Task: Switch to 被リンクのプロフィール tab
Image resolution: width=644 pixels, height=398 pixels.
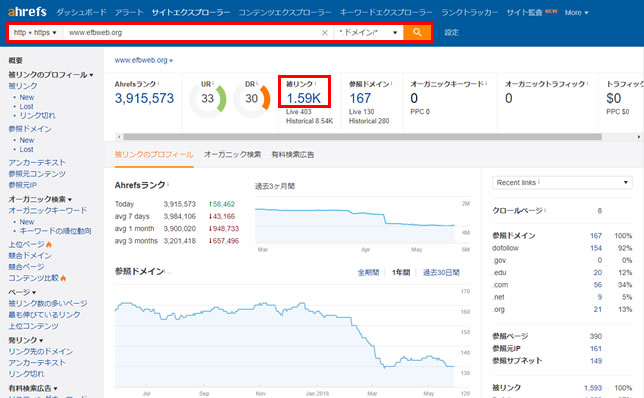Action: point(154,154)
